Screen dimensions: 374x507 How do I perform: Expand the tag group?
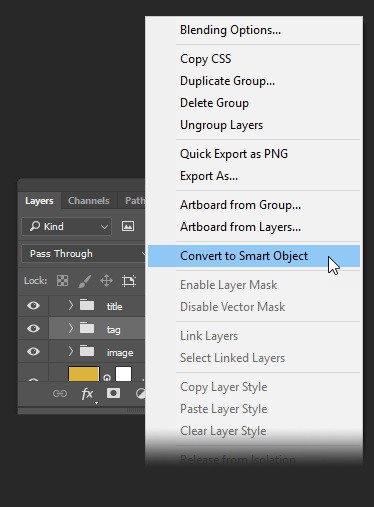70,328
